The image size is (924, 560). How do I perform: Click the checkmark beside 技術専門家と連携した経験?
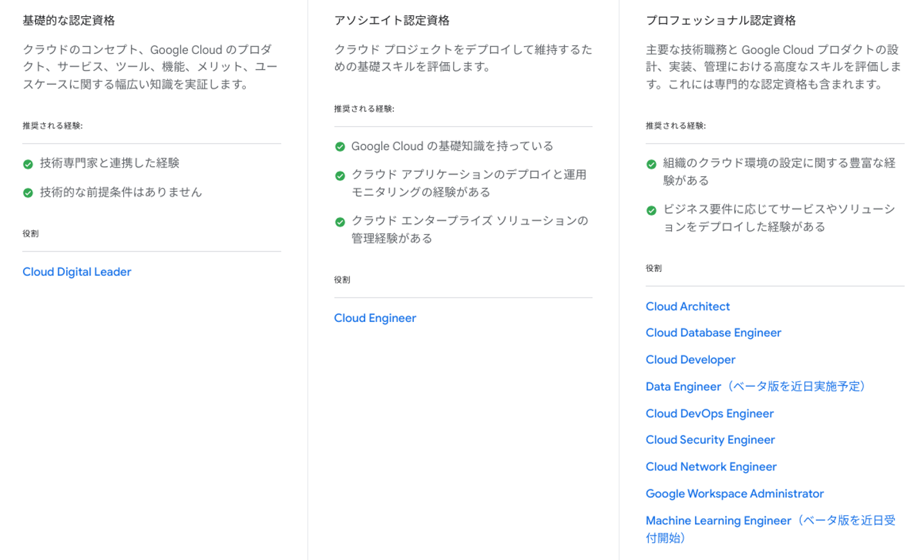coord(28,164)
